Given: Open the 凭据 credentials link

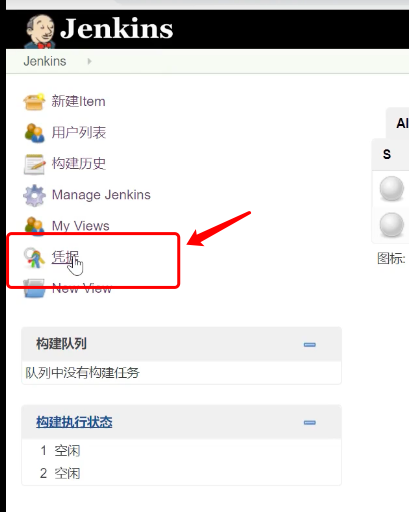Looking at the screenshot, I should coord(65,257).
